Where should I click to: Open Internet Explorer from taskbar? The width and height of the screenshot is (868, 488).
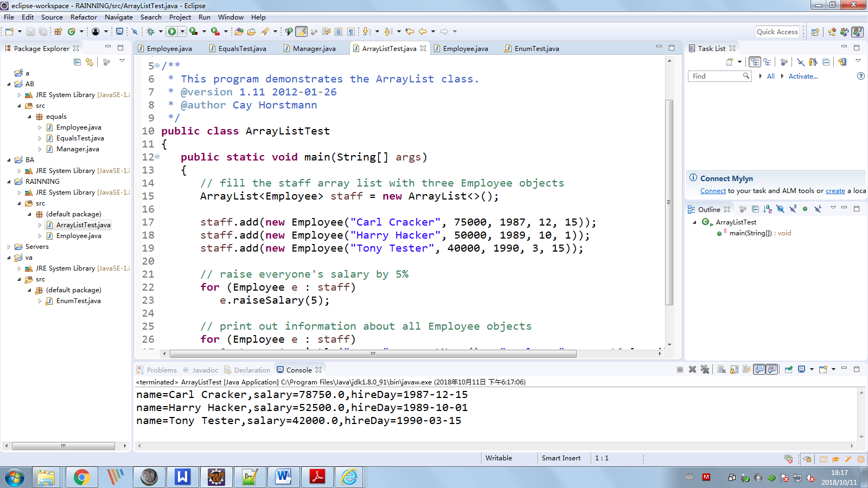[349, 477]
